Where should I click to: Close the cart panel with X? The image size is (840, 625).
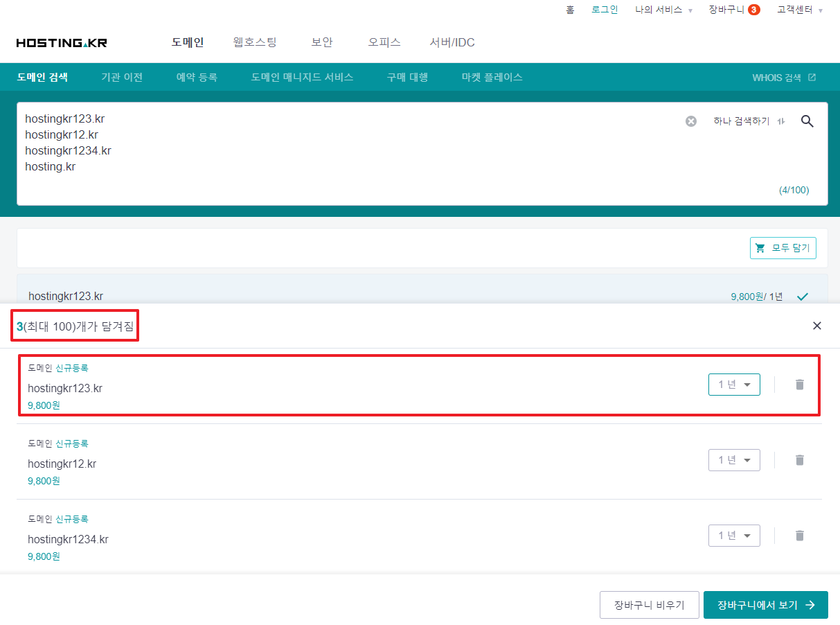click(816, 326)
